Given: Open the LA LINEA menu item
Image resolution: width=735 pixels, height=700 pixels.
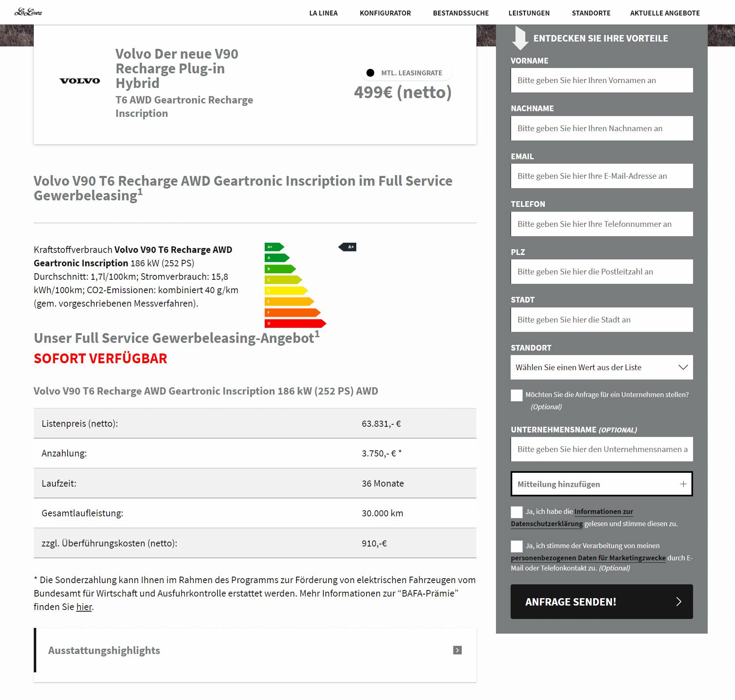Looking at the screenshot, I should (x=323, y=13).
